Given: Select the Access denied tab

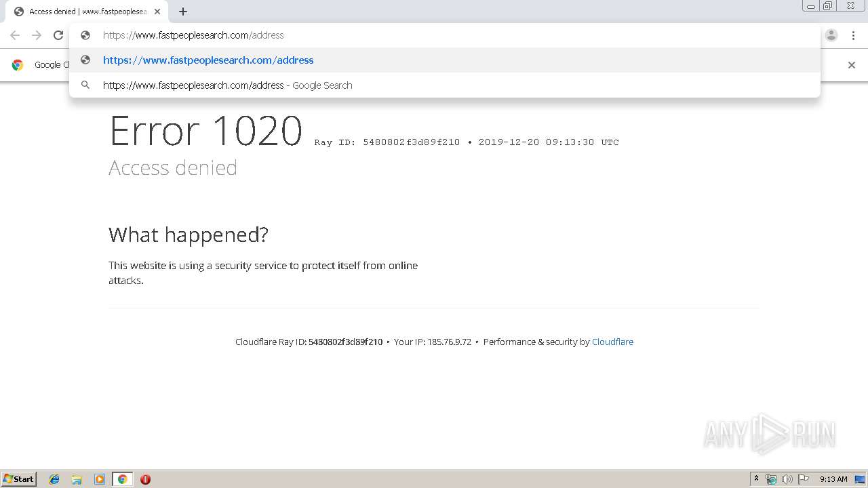Looking at the screenshot, I should pos(87,12).
